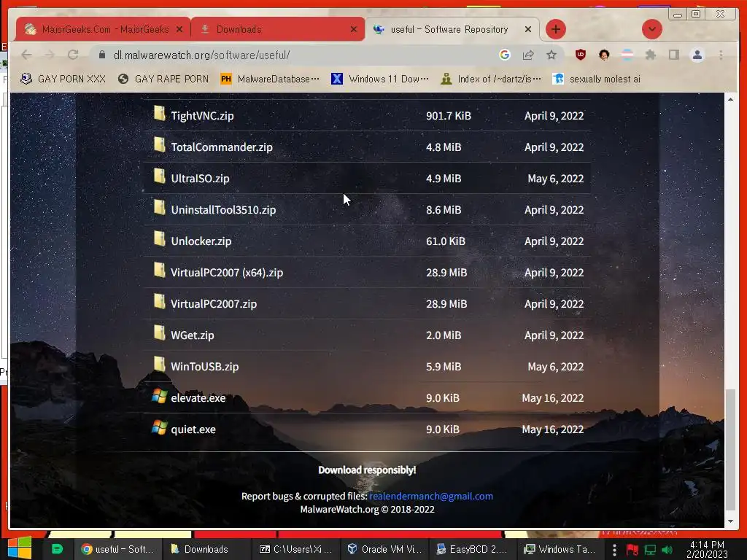Download VirtualPC2007.zip
Viewport: 747px width, 560px height.
pyautogui.click(x=214, y=304)
